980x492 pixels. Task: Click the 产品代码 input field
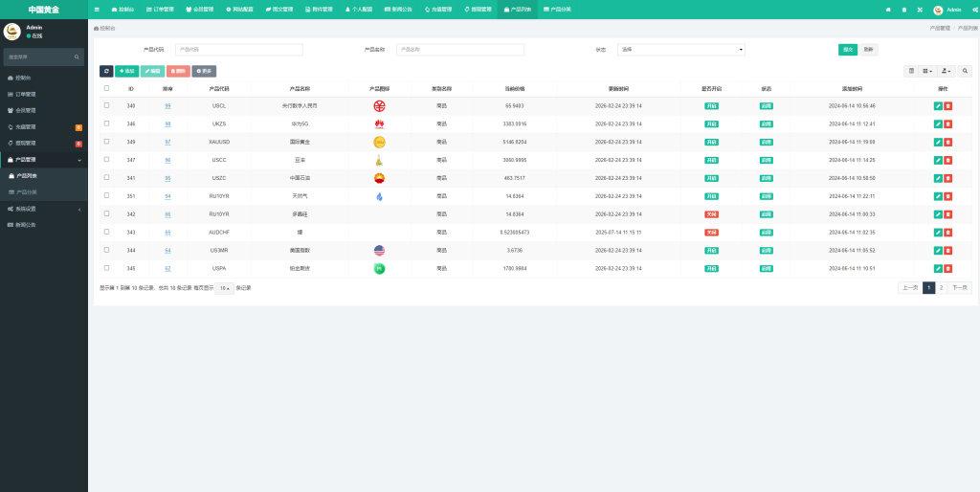238,50
